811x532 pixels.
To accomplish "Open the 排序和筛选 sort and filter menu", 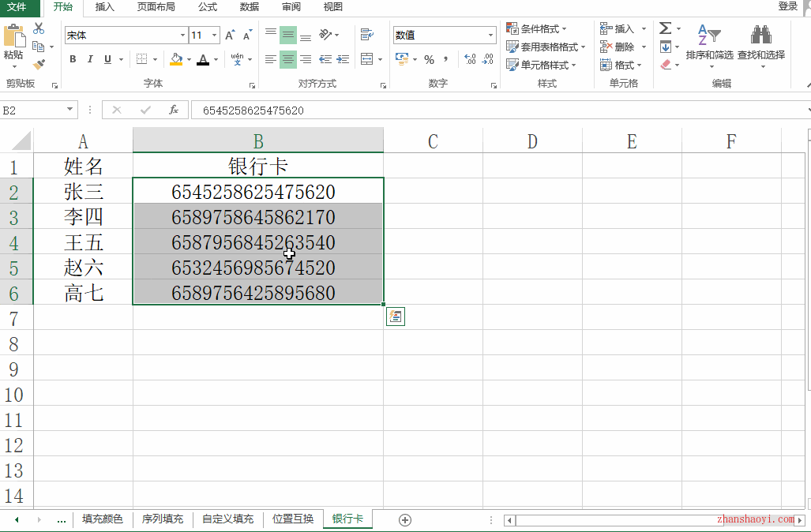I will 710,47.
